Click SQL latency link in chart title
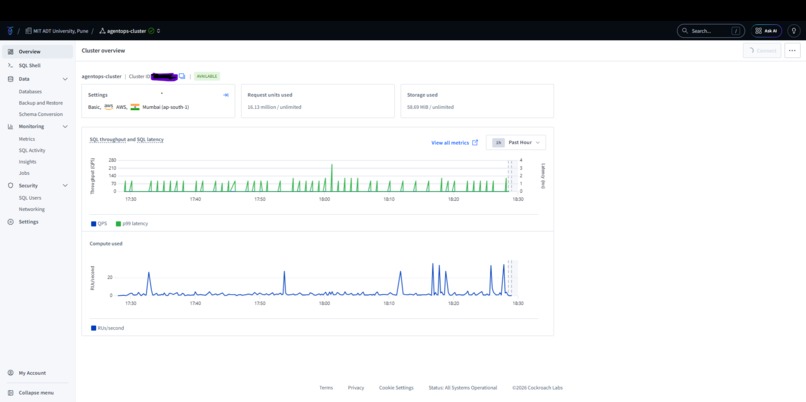Screen dimensions: 806x402 (x=150, y=139)
